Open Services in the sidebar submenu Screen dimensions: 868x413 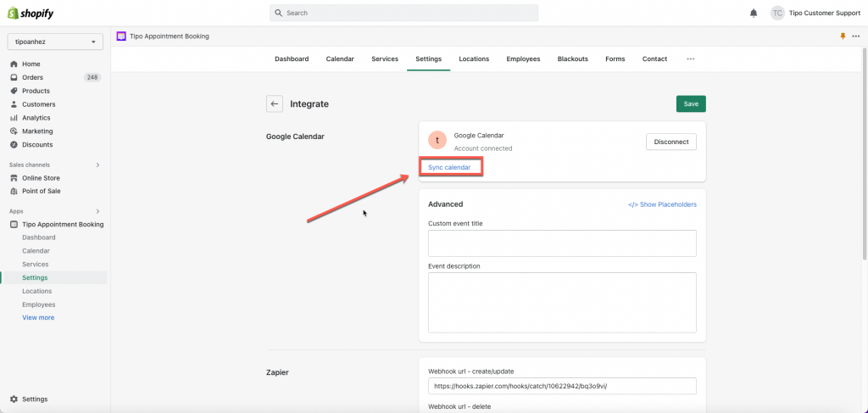tap(36, 264)
